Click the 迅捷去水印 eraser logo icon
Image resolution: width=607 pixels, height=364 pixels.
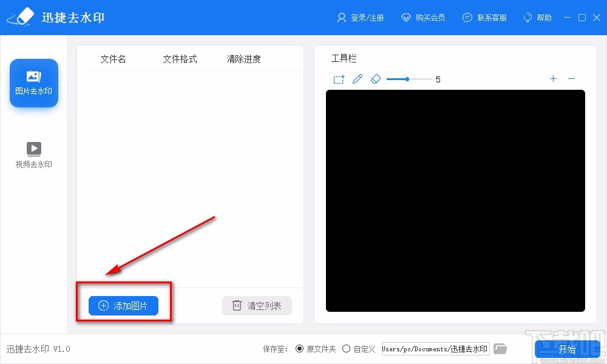click(21, 17)
